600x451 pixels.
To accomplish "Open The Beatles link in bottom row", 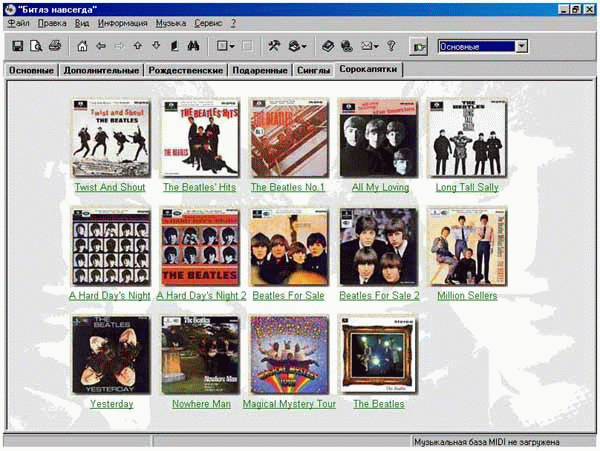I will pyautogui.click(x=378, y=404).
